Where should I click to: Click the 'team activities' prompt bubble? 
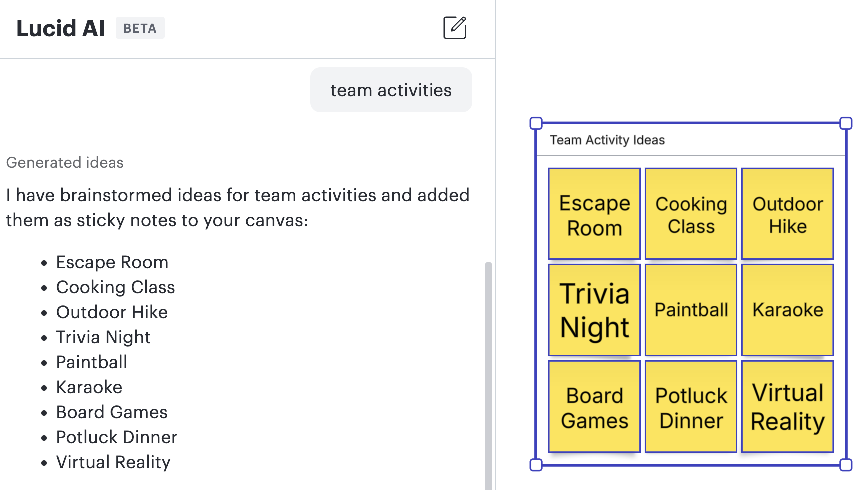(x=391, y=90)
